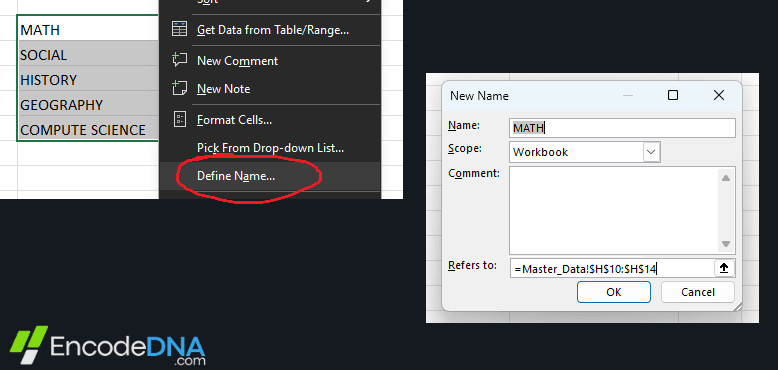Choose Pick From Drop-down List
This screenshot has width=778, height=370.
click(x=270, y=148)
